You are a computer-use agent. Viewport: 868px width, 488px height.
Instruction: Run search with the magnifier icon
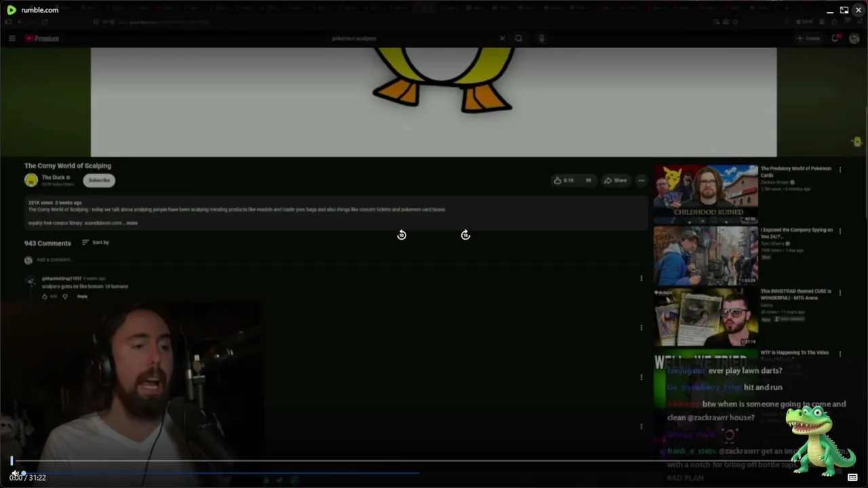click(519, 39)
